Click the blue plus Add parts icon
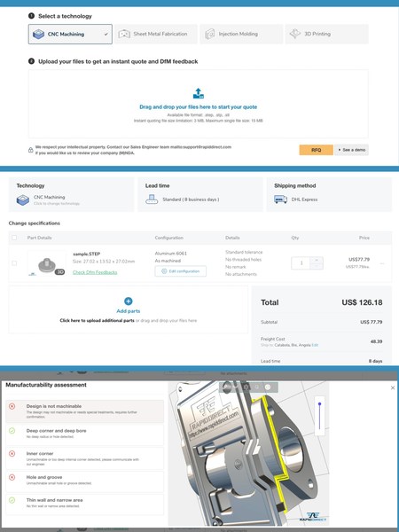 129,301
